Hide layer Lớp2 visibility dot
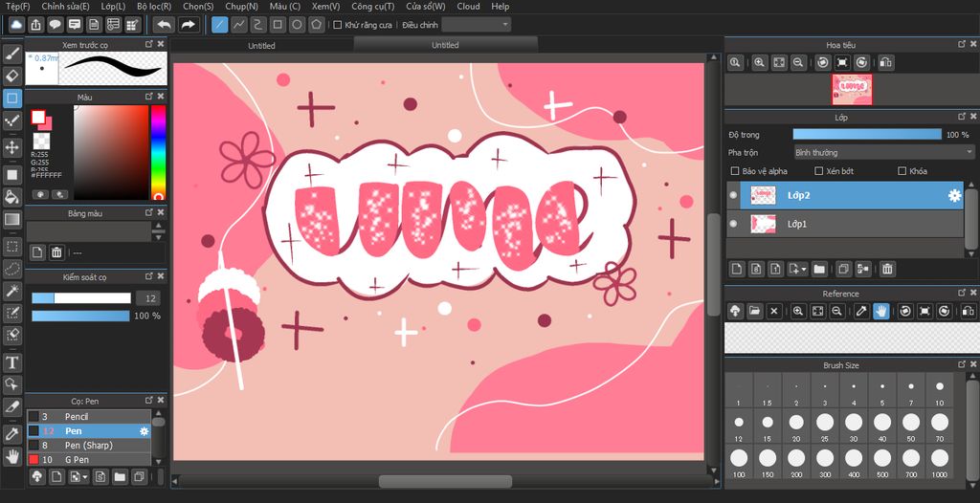This screenshot has width=980, height=503. point(733,196)
